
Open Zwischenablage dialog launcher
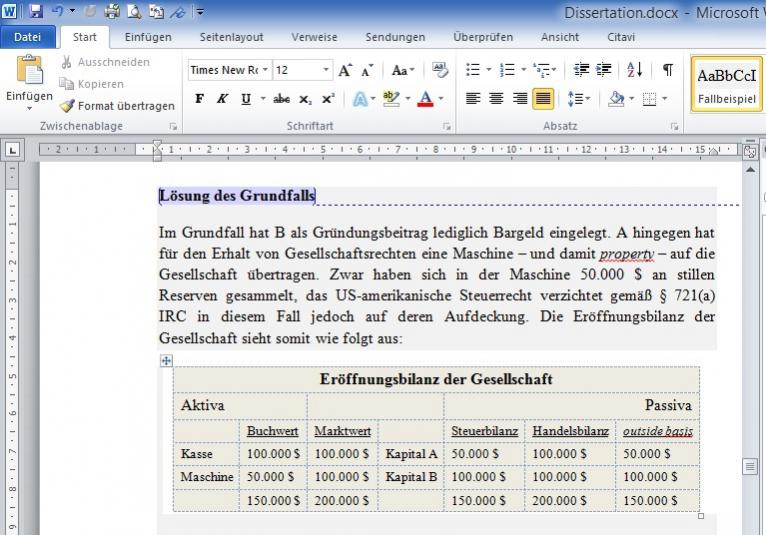pos(173,127)
